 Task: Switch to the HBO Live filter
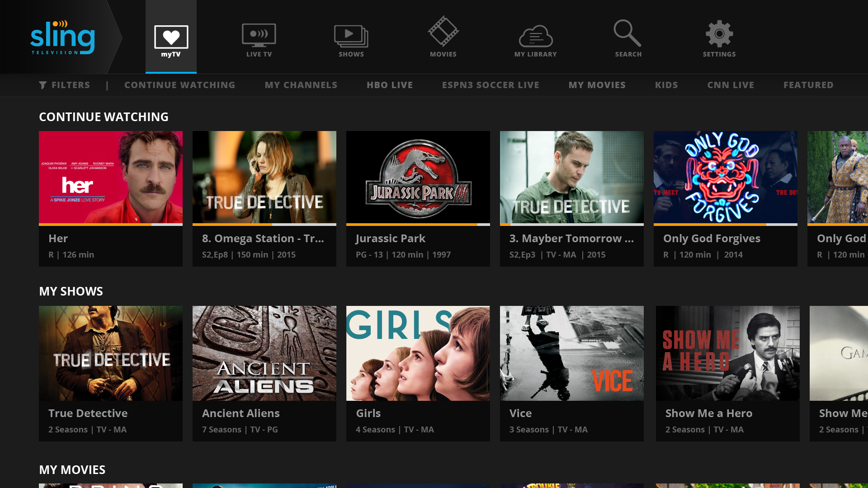389,85
